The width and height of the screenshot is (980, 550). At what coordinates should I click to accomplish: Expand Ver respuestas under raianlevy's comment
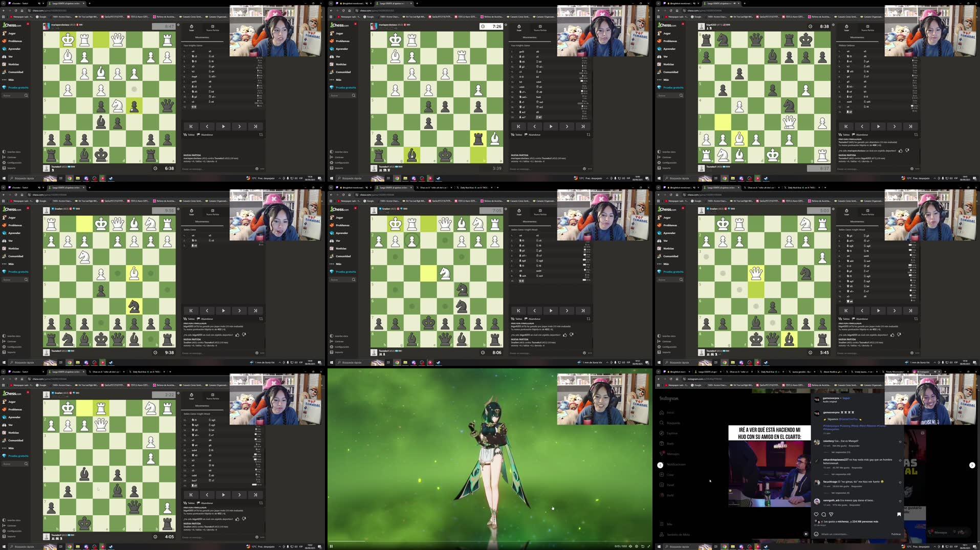(x=840, y=452)
